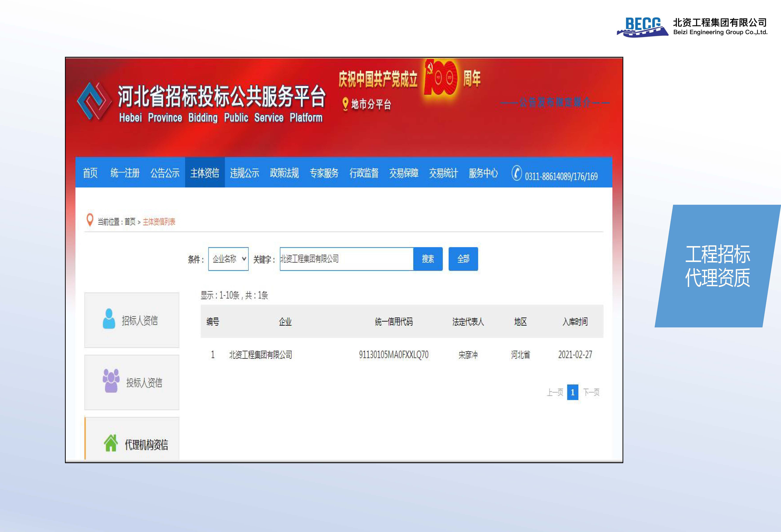Click the 企业 column header
This screenshot has width=781, height=532.
coord(285,322)
